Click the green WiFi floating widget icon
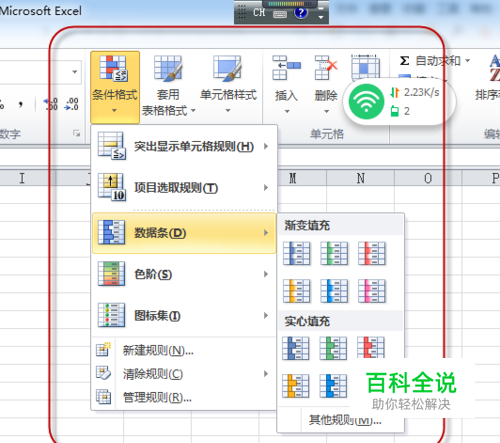The width and height of the screenshot is (500, 443). (x=366, y=101)
